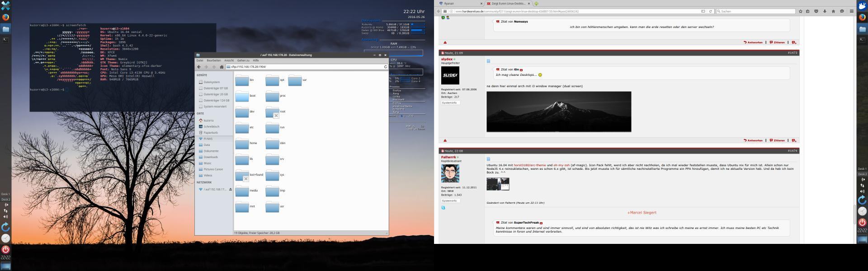The width and height of the screenshot is (868, 271).
Task: Reload the sftp folder listing
Action: 386,67
